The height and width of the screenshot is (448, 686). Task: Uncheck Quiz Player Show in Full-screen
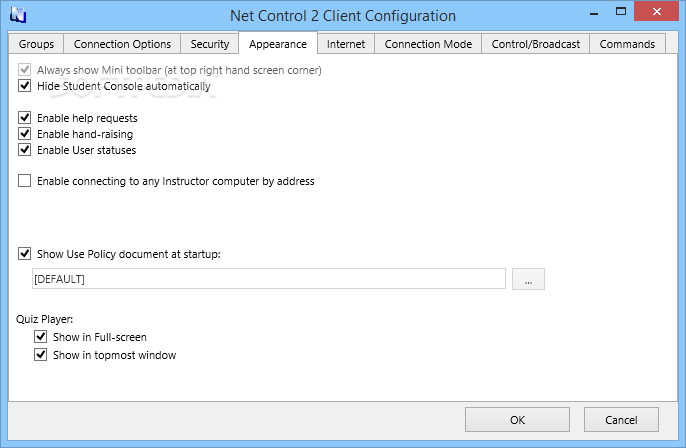pos(41,337)
